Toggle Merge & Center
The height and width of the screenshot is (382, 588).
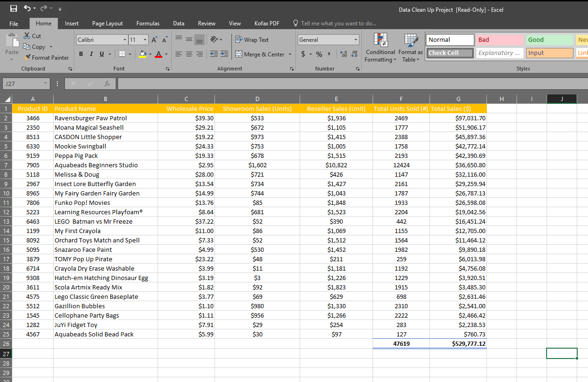pyautogui.click(x=260, y=55)
